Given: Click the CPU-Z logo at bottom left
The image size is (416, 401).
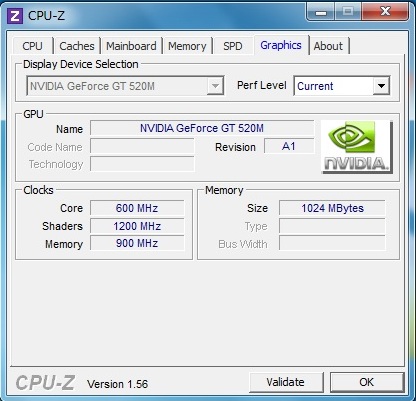Looking at the screenshot, I should click(x=45, y=383).
